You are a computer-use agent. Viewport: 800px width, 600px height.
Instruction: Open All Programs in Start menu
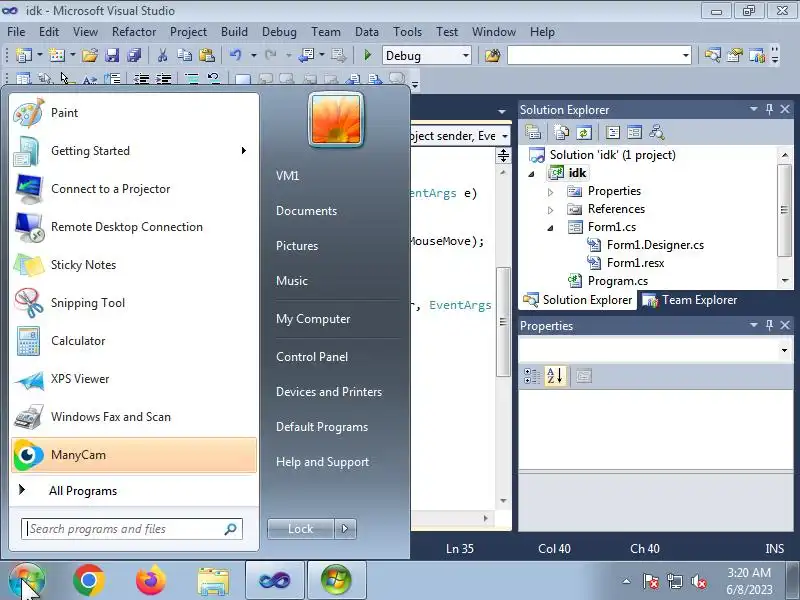[x=83, y=491]
